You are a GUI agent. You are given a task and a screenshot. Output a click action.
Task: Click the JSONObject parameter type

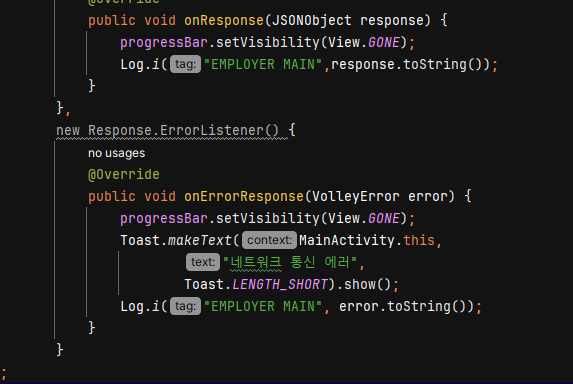click(312, 20)
